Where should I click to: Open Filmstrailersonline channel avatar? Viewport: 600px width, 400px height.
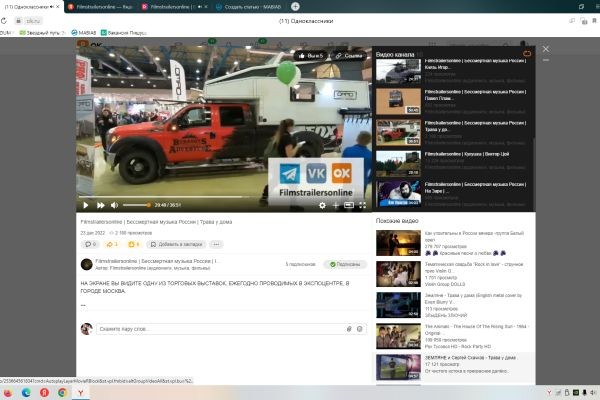click(x=86, y=264)
